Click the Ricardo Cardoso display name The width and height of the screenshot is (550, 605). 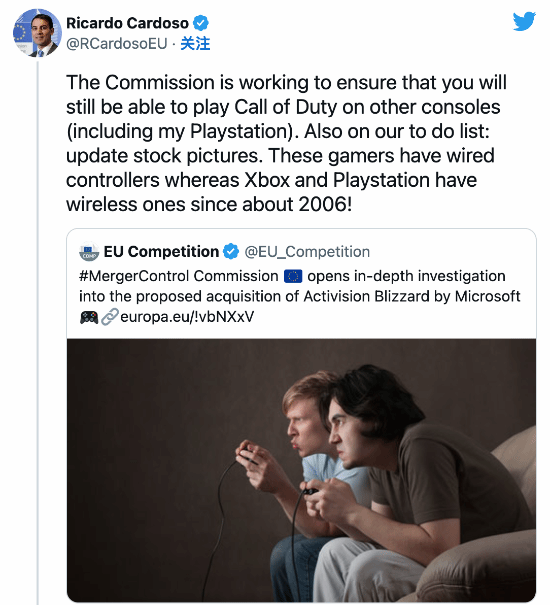pyautogui.click(x=127, y=24)
